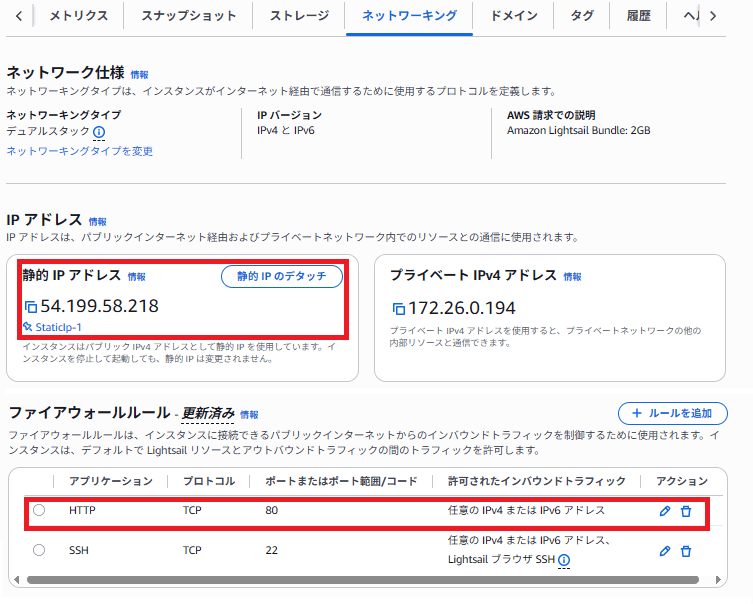Open info icon next to Lightsail ブラウザ SSH
Screen dimensions: 753x604
point(564,560)
